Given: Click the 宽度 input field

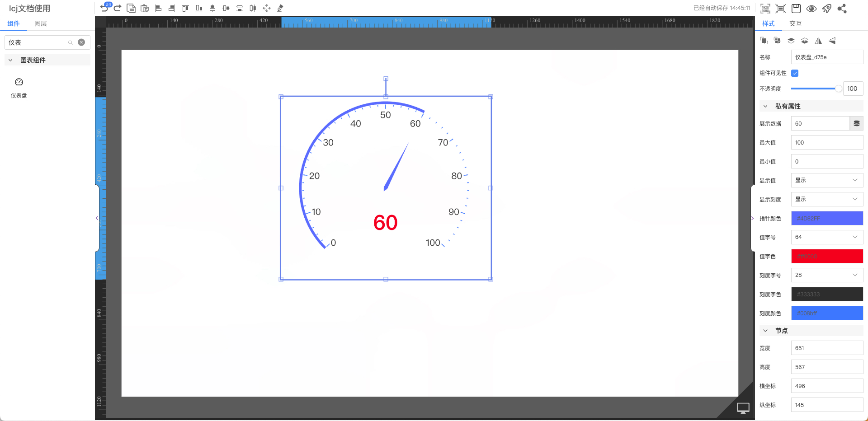Looking at the screenshot, I should click(827, 348).
